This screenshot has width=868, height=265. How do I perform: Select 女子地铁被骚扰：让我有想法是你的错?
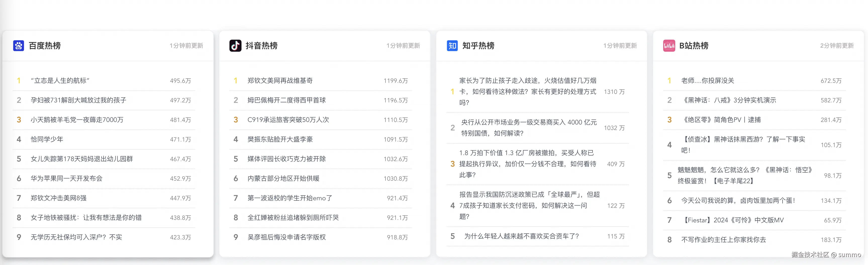[86, 218]
